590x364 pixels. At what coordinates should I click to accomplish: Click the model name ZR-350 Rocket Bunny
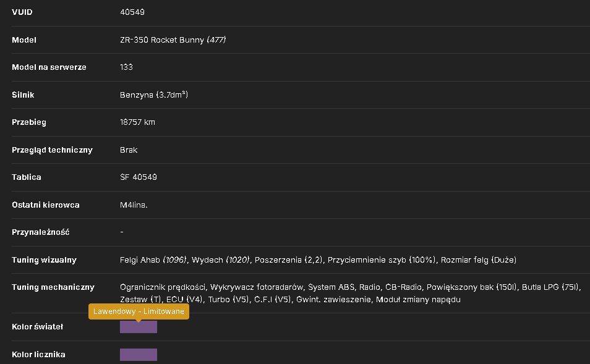[x=162, y=40]
